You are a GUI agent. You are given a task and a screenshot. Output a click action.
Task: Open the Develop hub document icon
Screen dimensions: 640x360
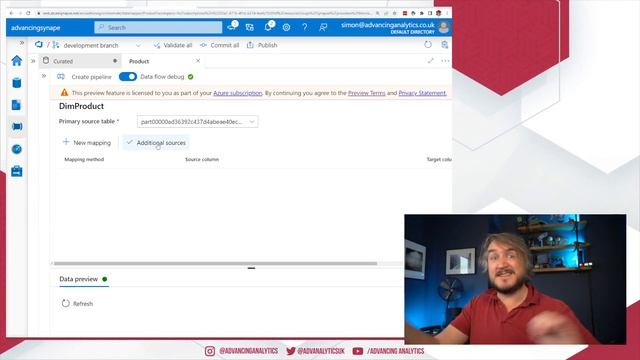tap(16, 105)
